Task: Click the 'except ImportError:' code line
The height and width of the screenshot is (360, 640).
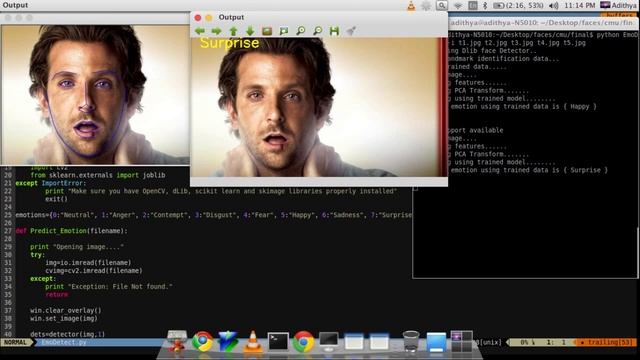Action: pyautogui.click(x=51, y=183)
